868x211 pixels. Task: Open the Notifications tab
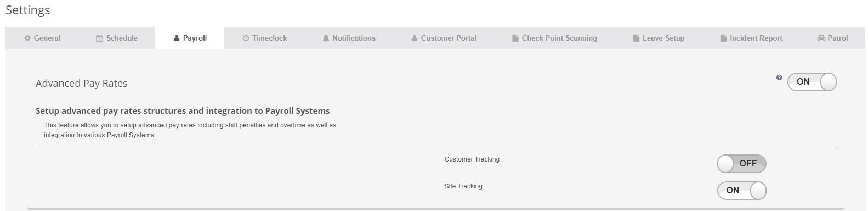click(x=349, y=38)
